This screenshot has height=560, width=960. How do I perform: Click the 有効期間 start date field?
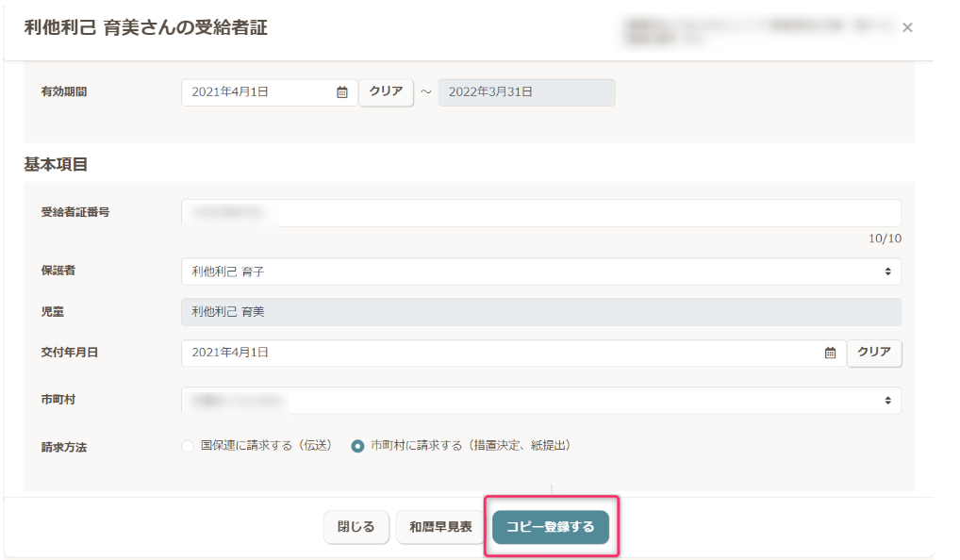pos(259,92)
